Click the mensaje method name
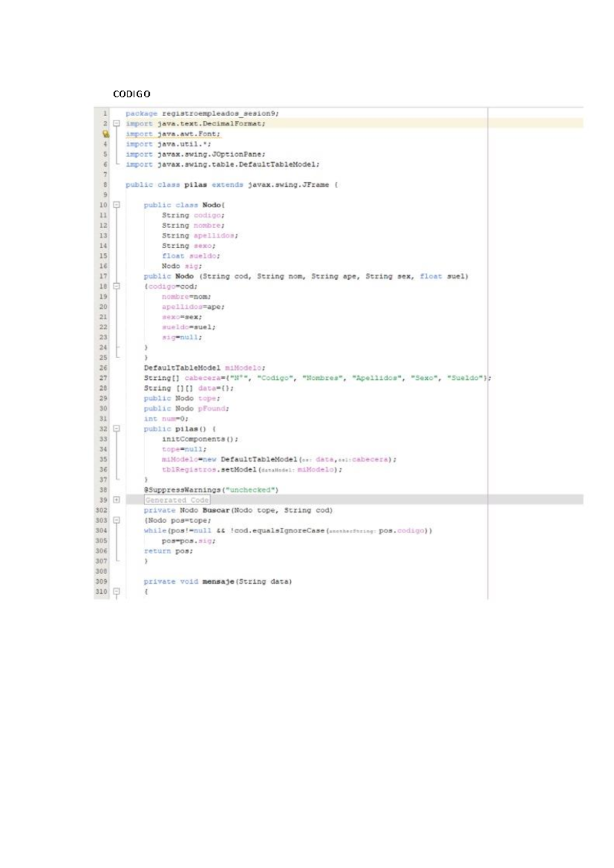614x868 pixels. (218, 581)
